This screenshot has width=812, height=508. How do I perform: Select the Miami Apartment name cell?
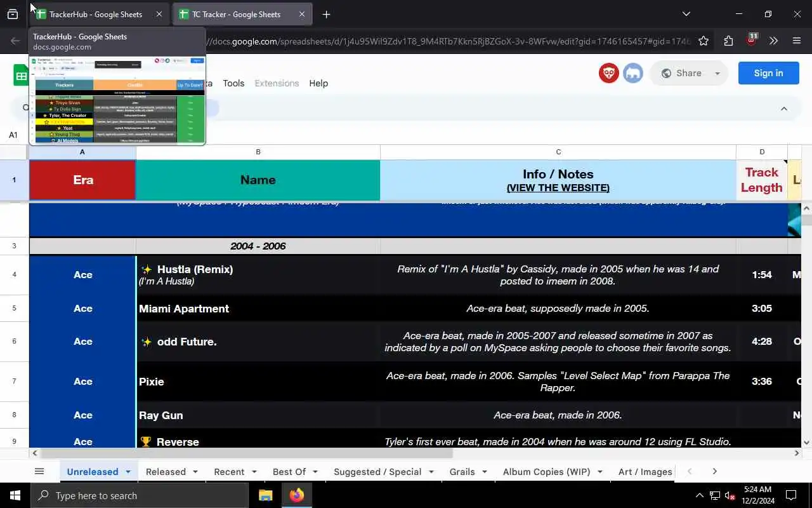(258, 309)
